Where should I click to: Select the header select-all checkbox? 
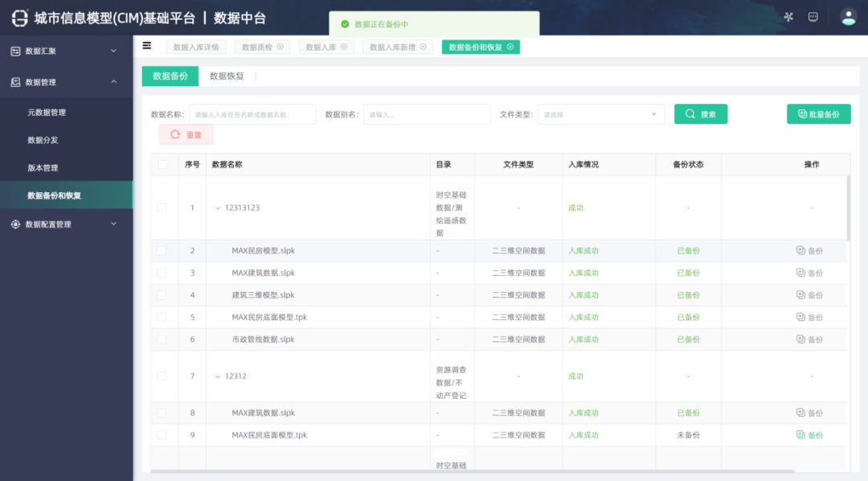(x=162, y=164)
